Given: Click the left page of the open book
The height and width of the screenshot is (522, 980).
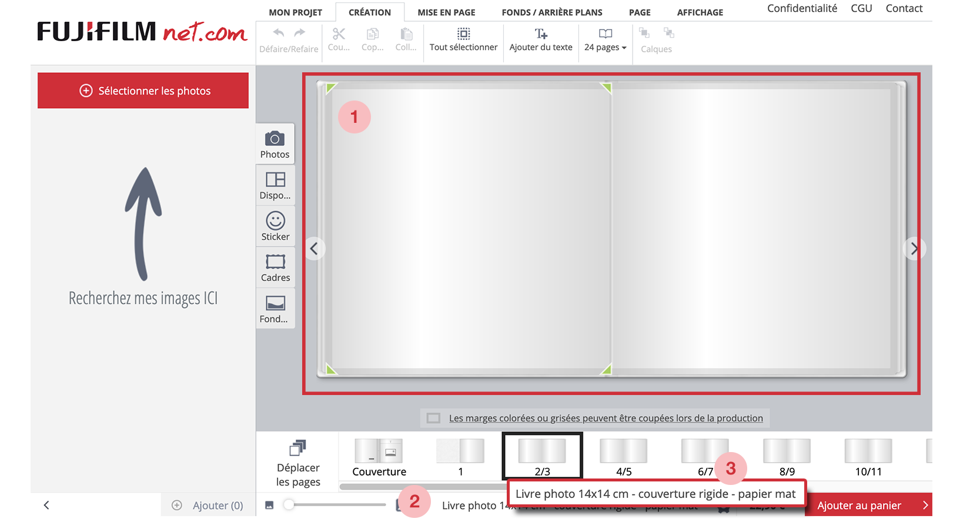Looking at the screenshot, I should 467,229.
